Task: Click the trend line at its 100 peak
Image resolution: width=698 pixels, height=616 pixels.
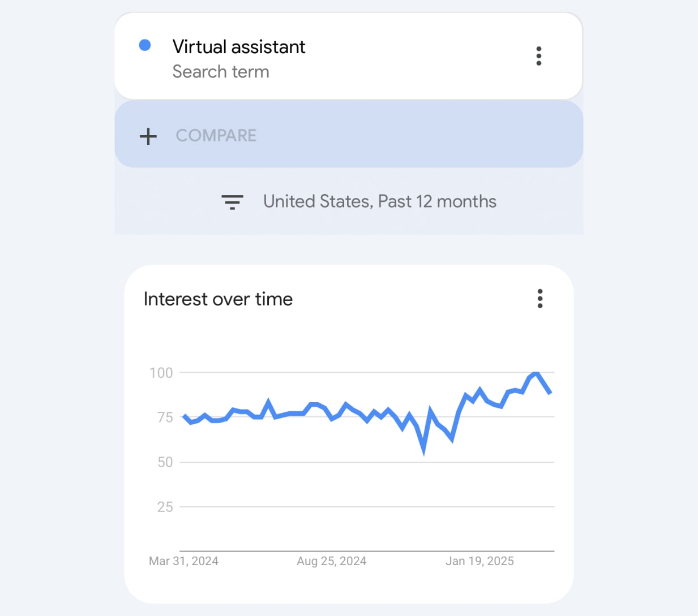Action: 534,373
